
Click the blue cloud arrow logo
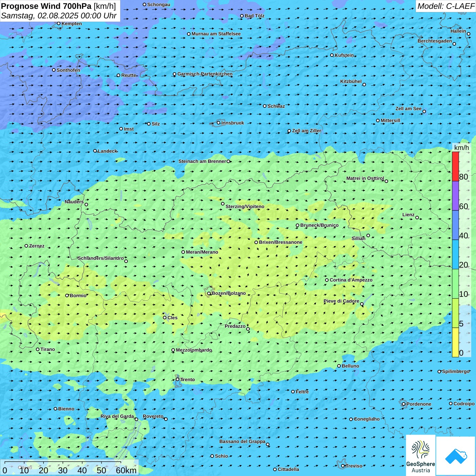pyautogui.click(x=456, y=456)
